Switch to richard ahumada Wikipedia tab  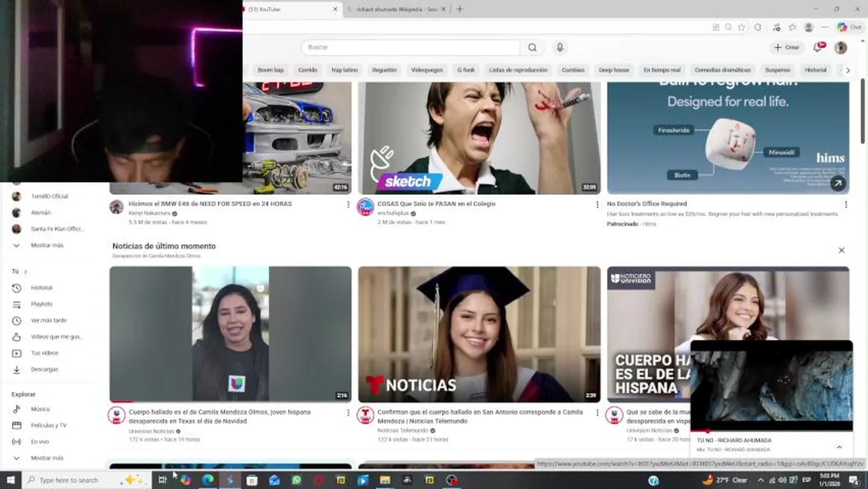coord(397,9)
